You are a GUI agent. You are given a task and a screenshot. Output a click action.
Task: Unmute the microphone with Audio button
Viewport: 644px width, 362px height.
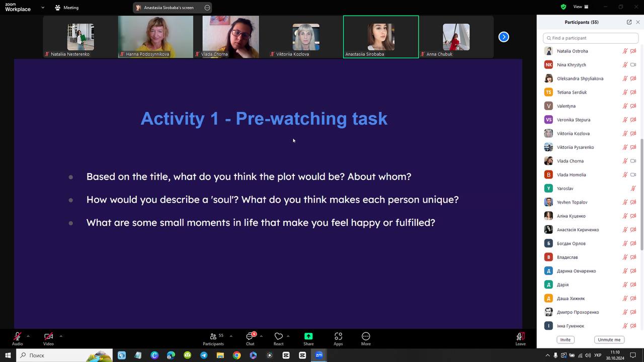pyautogui.click(x=18, y=336)
